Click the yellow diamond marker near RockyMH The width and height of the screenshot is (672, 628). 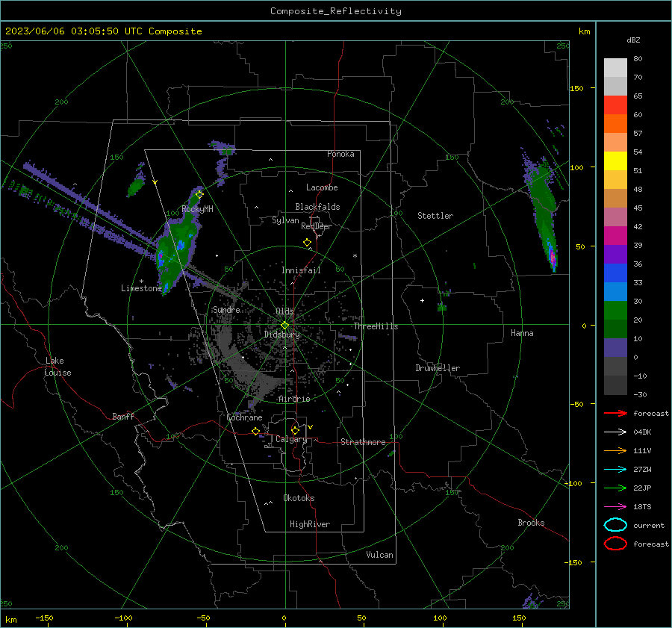(x=199, y=195)
